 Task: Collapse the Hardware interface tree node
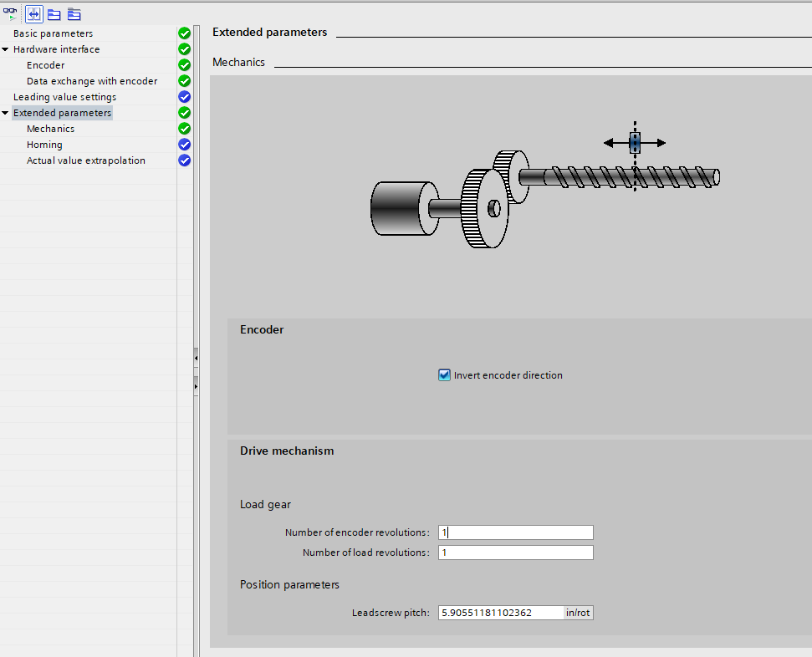point(6,49)
